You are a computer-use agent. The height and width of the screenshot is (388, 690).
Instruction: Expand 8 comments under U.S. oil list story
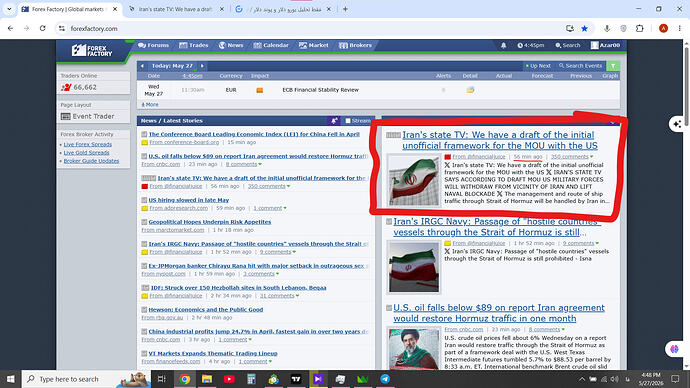243,165
